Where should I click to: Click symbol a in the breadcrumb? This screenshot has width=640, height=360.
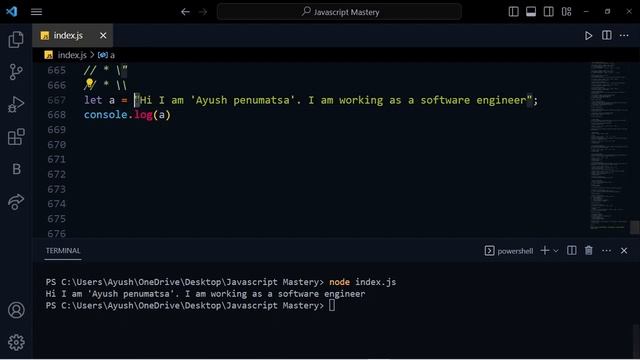tap(112, 55)
